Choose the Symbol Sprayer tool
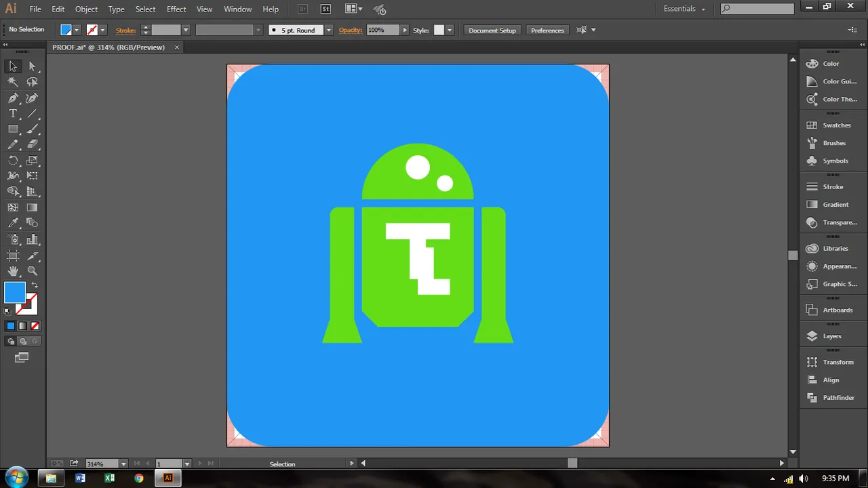The image size is (868, 488). point(13,239)
